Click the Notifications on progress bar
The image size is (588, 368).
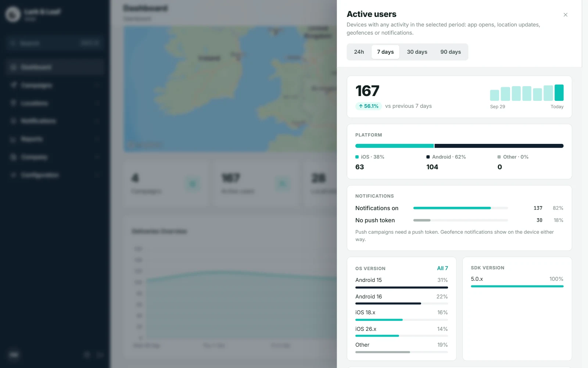(460, 208)
